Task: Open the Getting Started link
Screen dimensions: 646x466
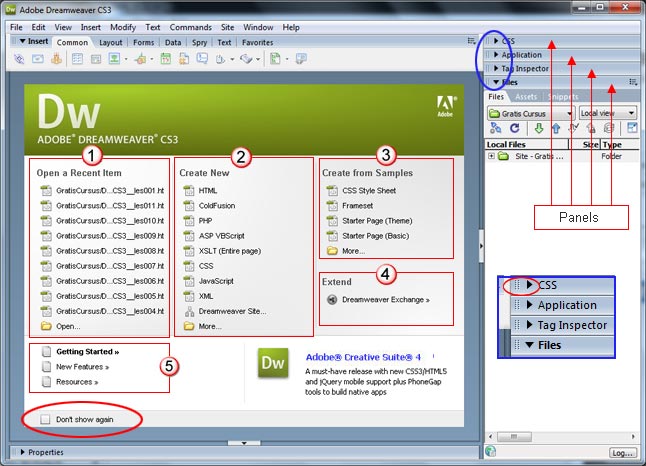Action: point(81,351)
